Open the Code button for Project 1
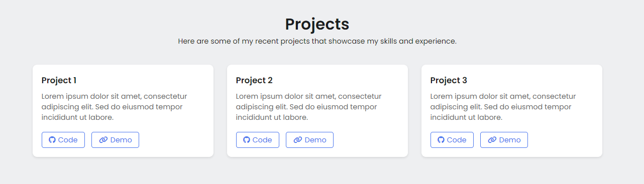644x184 pixels. (x=63, y=140)
